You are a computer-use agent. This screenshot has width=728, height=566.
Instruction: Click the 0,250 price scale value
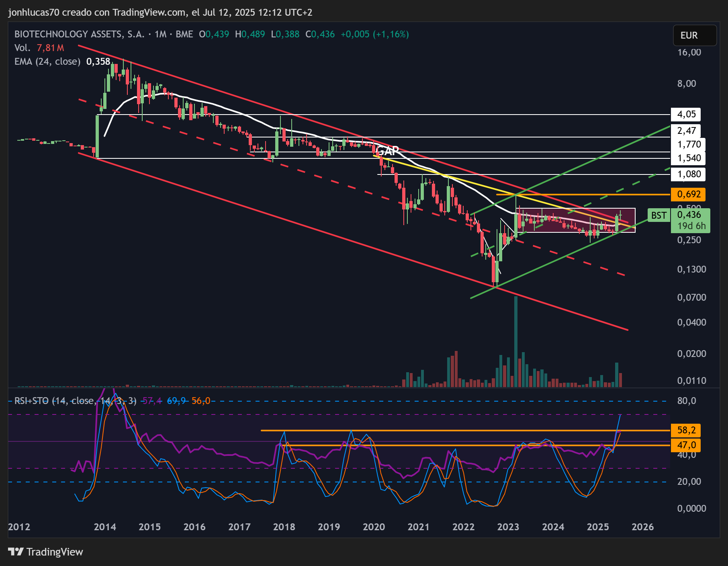point(689,240)
